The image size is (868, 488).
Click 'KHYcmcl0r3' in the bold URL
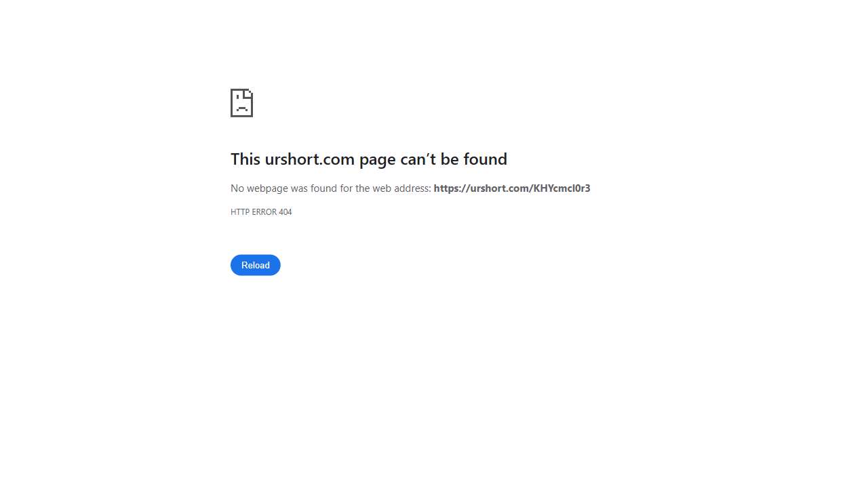point(561,188)
